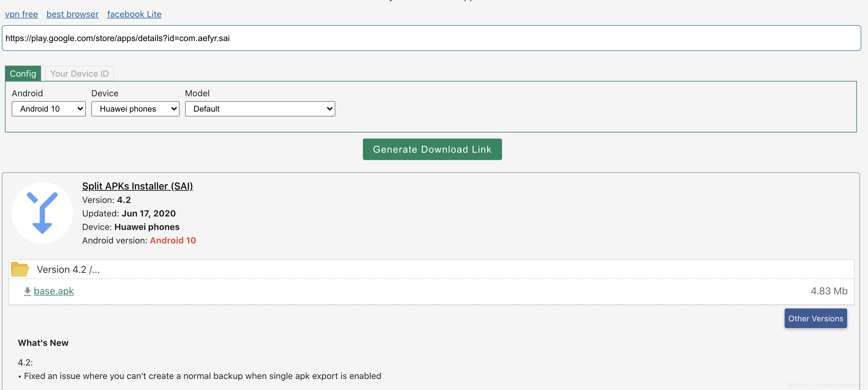Open the facebook Lite link
The width and height of the screenshot is (868, 390).
pos(134,14)
